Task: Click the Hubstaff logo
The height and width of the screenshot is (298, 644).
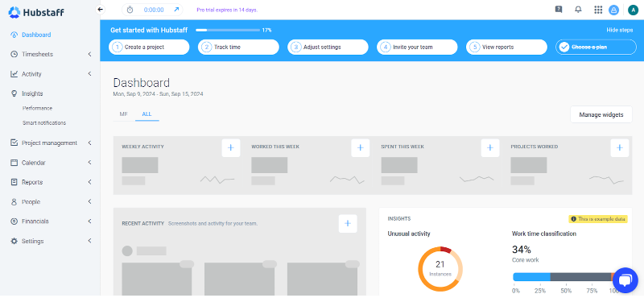Action: click(x=36, y=12)
